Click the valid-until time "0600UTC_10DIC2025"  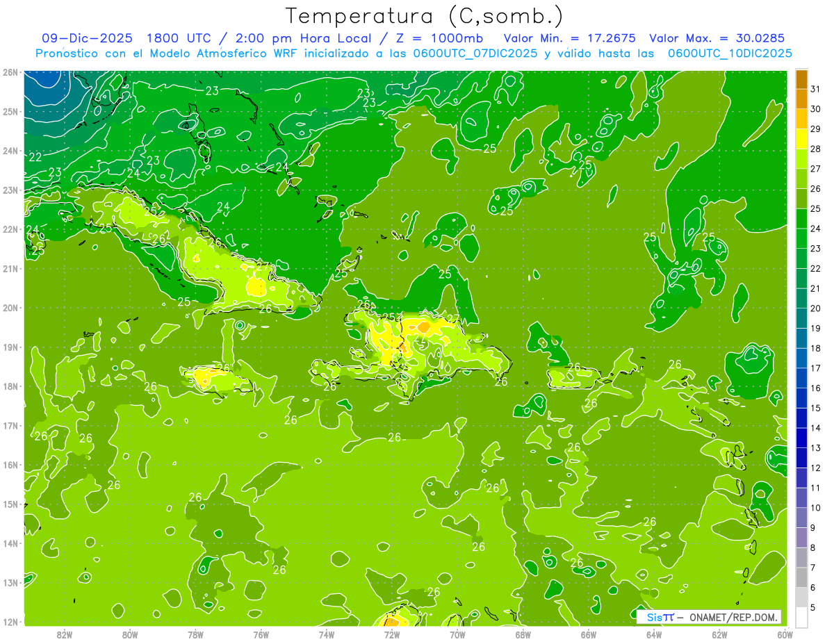pyautogui.click(x=730, y=53)
